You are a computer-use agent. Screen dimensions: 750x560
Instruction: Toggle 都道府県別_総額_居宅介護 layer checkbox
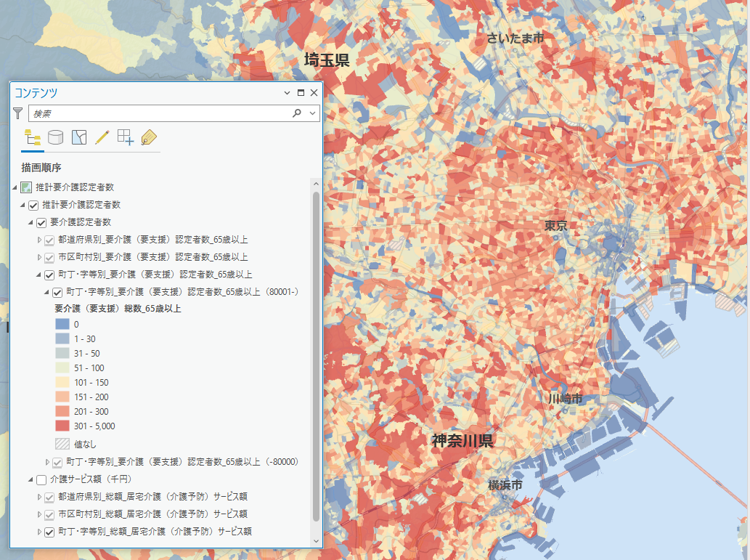point(49,498)
